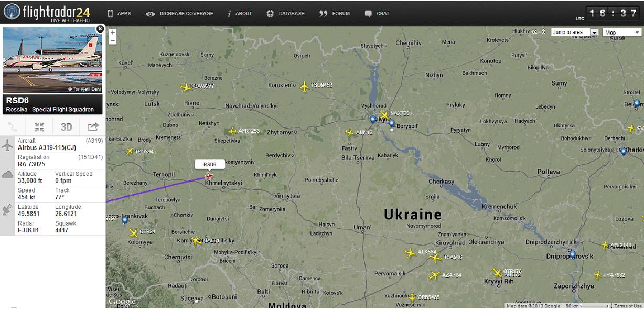Zoom in with the map plus button
Viewport: 644px width, 309px height.
(x=113, y=33)
